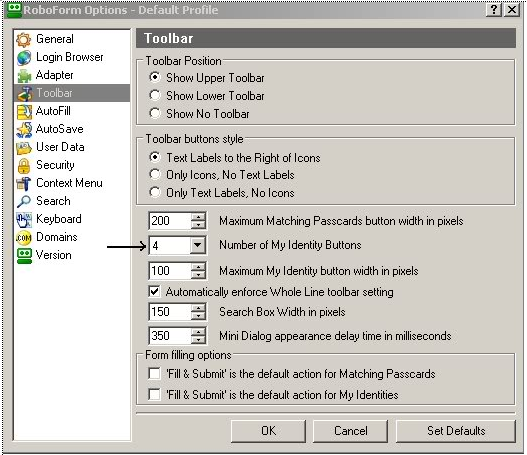The width and height of the screenshot is (527, 455).
Task: Select Show No Toolbar option
Action: click(x=155, y=113)
